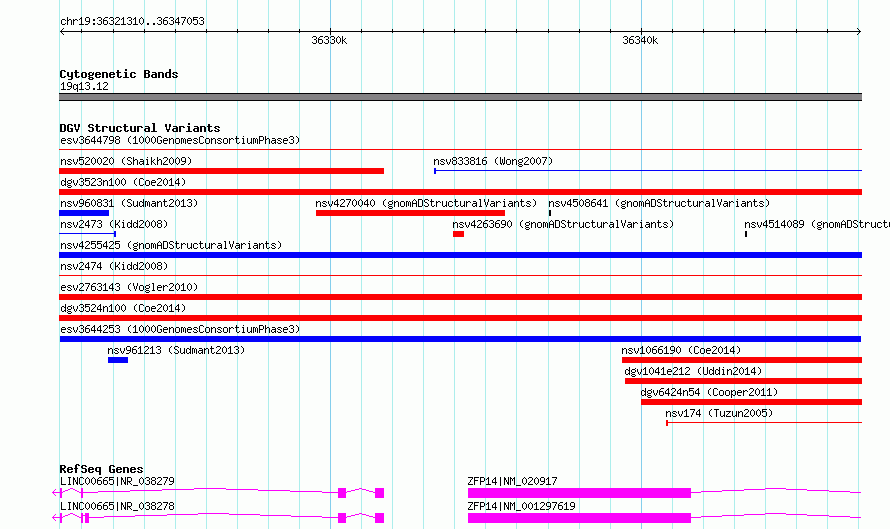Screen dimensions: 890x529
Task: Open the nsv4514089 variant label
Action: 817,224
